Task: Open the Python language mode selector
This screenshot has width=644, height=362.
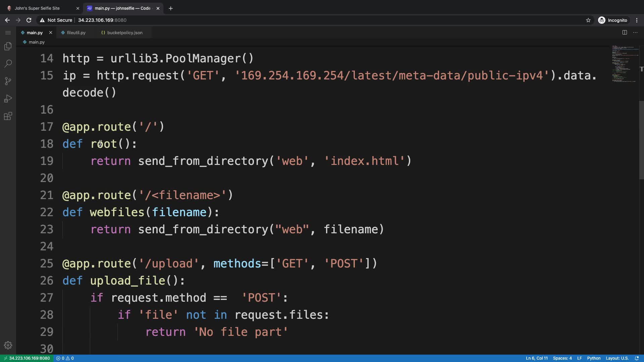Action: click(x=594, y=358)
